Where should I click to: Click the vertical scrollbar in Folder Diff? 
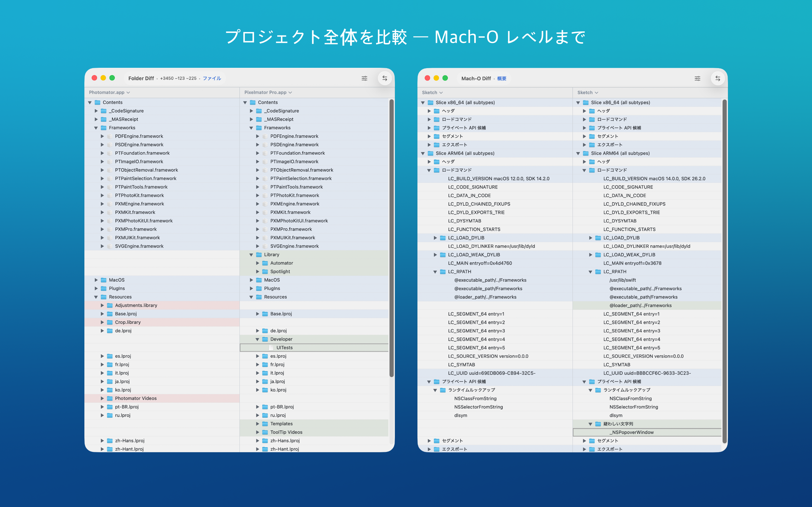tap(392, 235)
